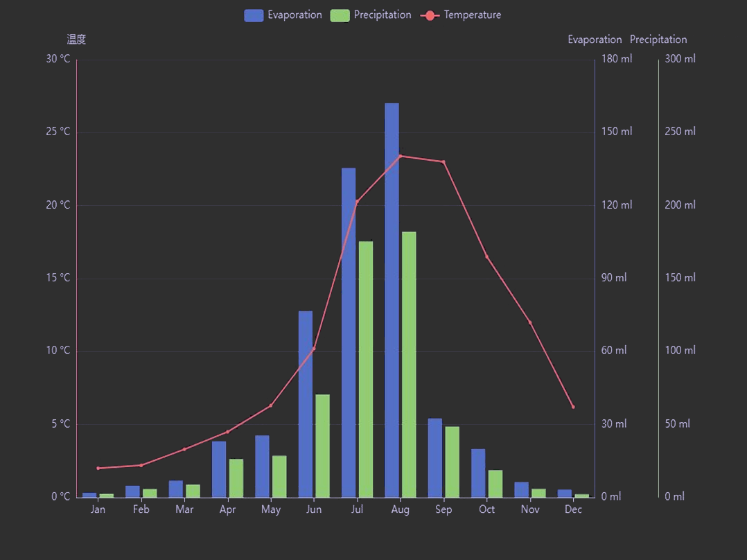The image size is (747, 560).
Task: Click the Nov label on x-axis
Action: pos(530,509)
